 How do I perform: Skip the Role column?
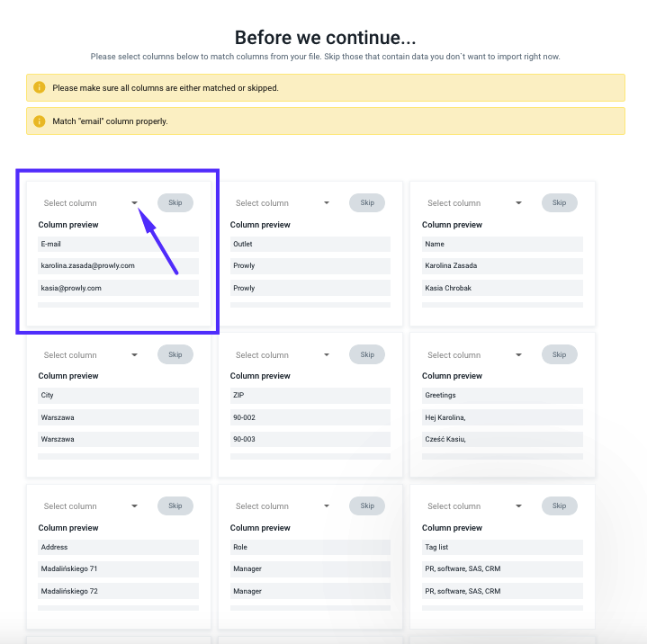click(367, 505)
